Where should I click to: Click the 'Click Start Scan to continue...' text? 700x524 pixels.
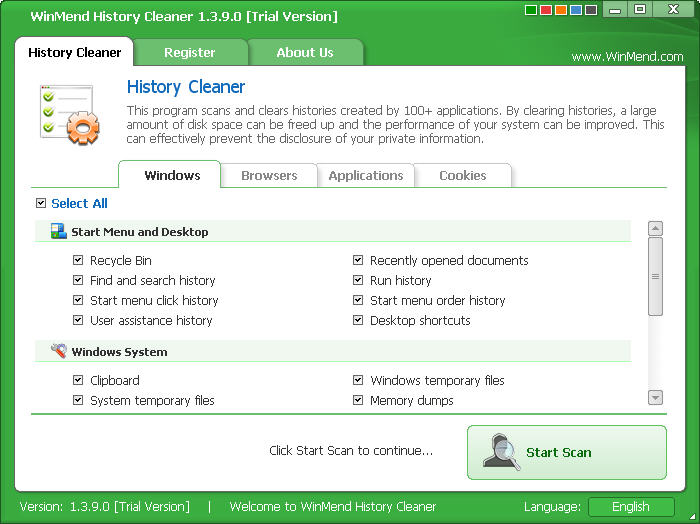[351, 450]
